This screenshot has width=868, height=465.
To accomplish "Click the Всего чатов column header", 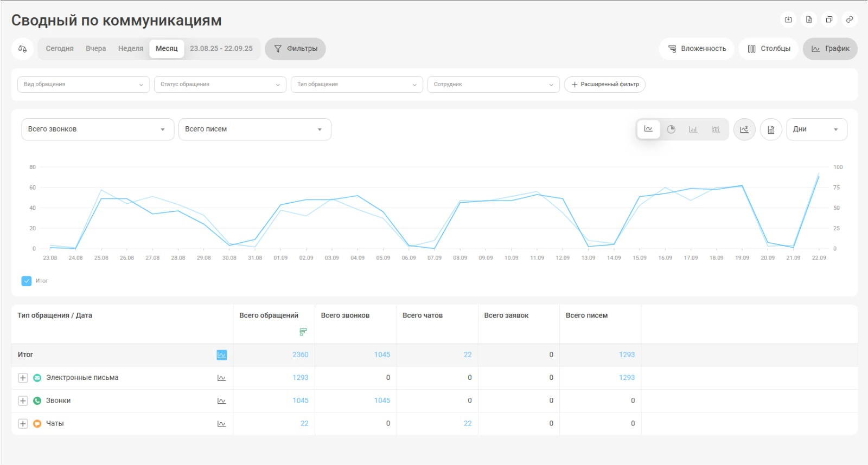I will 423,315.
